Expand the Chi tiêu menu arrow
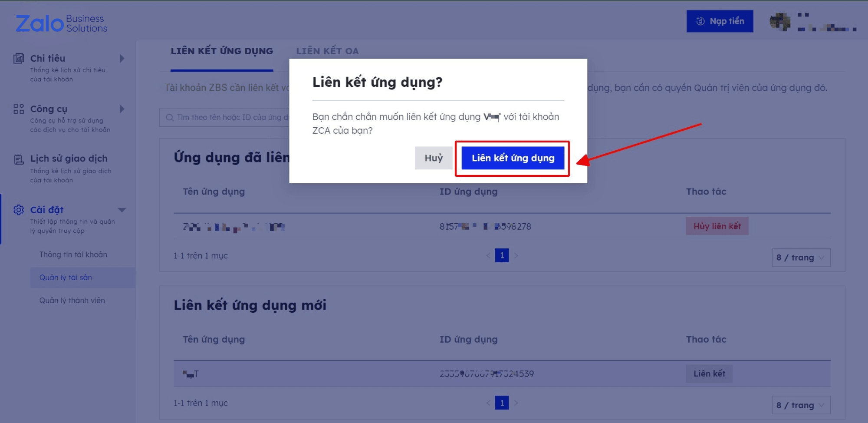 click(x=122, y=59)
